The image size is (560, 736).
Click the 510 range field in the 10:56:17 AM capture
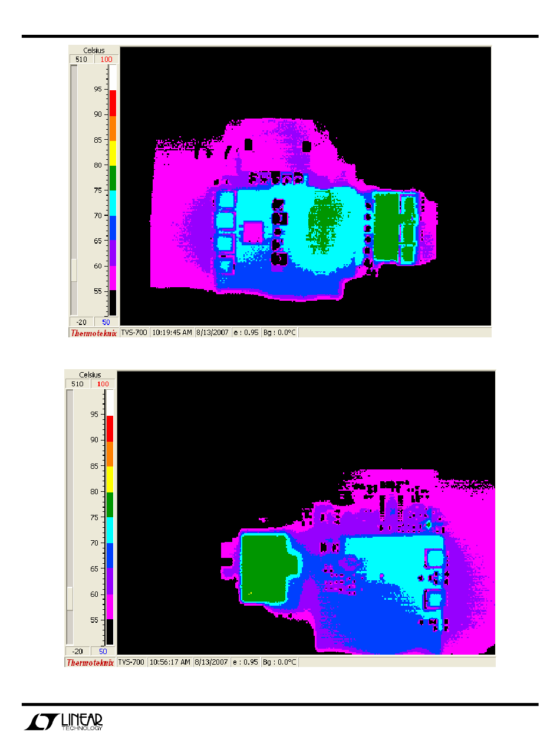77,384
